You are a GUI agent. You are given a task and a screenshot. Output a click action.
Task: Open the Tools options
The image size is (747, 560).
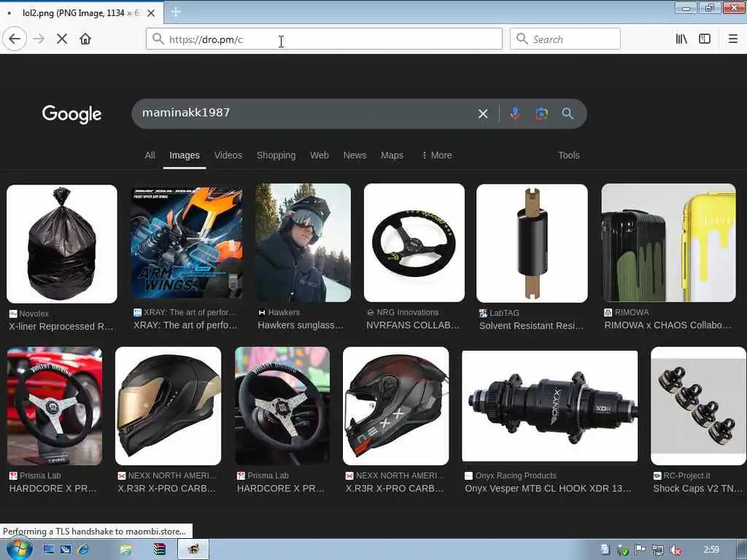point(569,155)
